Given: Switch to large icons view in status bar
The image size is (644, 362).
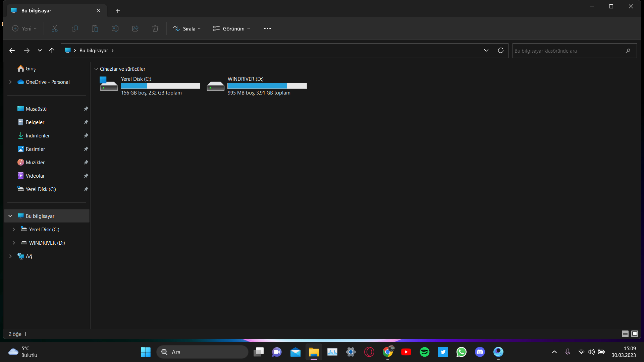Looking at the screenshot, I should [635, 334].
